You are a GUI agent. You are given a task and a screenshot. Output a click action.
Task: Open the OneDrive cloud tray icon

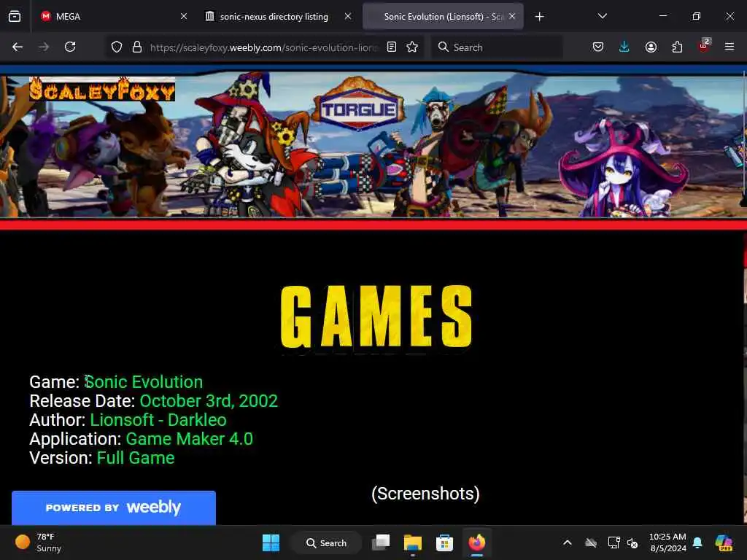pyautogui.click(x=591, y=542)
